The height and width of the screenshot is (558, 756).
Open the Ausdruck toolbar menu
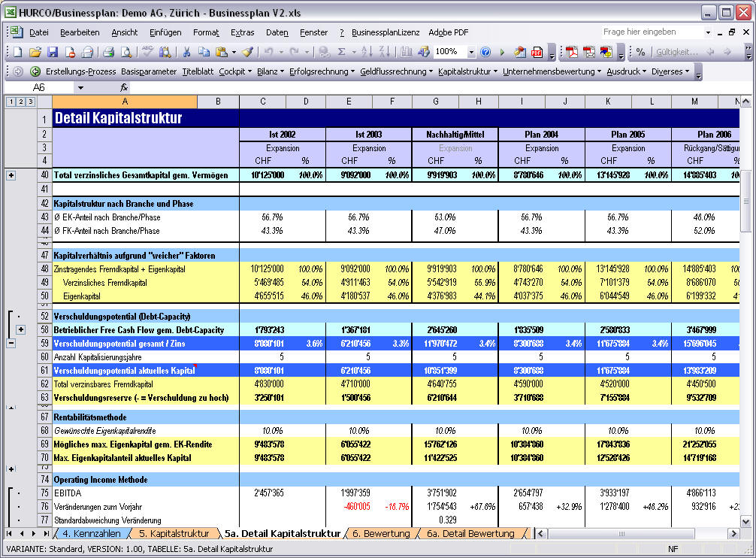[x=626, y=72]
